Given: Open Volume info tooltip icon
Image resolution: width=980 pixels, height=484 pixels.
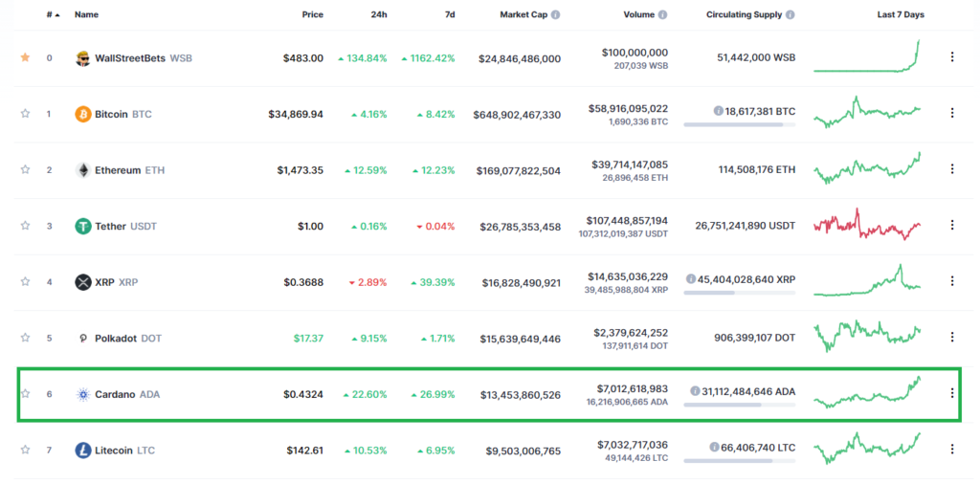Looking at the screenshot, I should 662,14.
